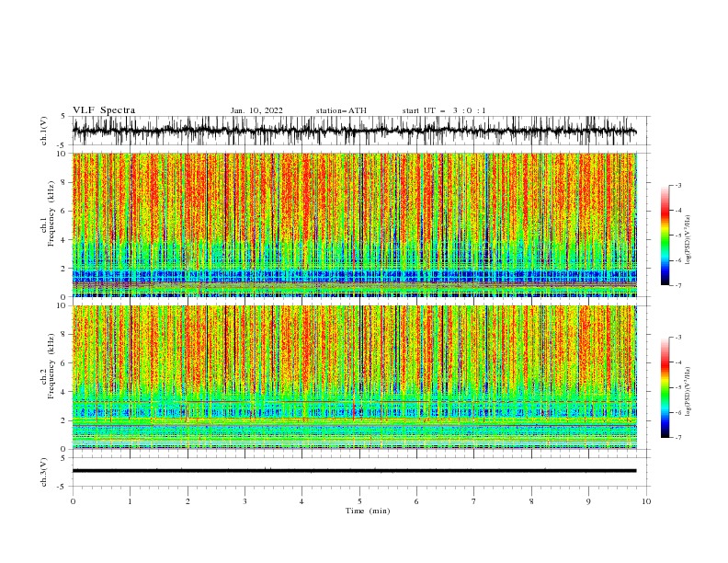Click time axis tick label '7'

pos(474,501)
